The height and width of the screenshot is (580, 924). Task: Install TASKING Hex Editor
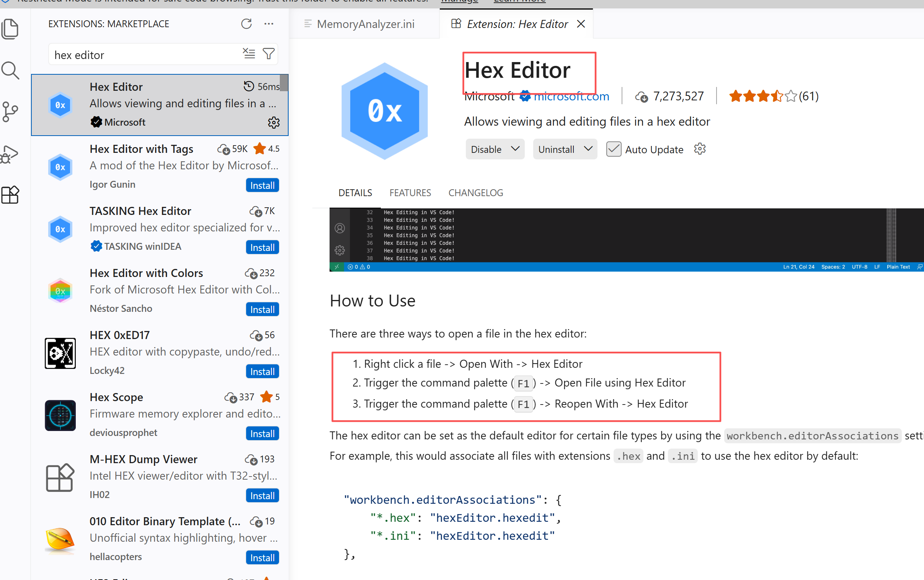(x=262, y=247)
